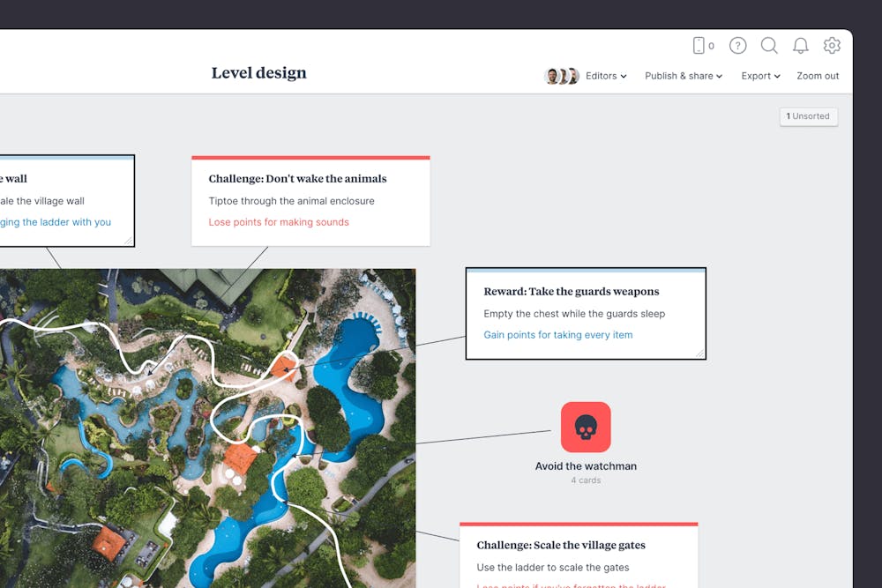Open the Export dropdown

pos(759,76)
